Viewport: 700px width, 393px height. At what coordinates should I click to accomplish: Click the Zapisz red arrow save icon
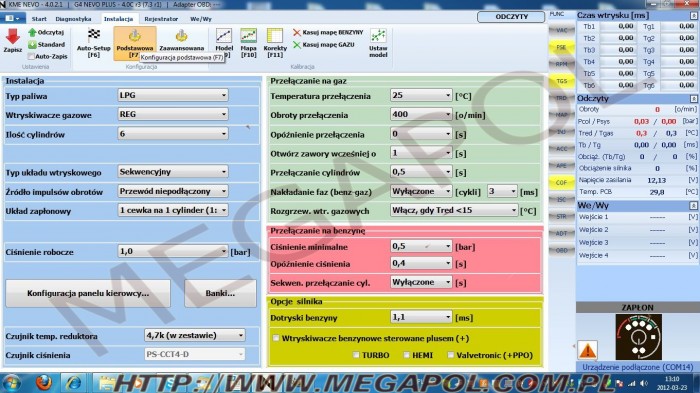click(12, 37)
